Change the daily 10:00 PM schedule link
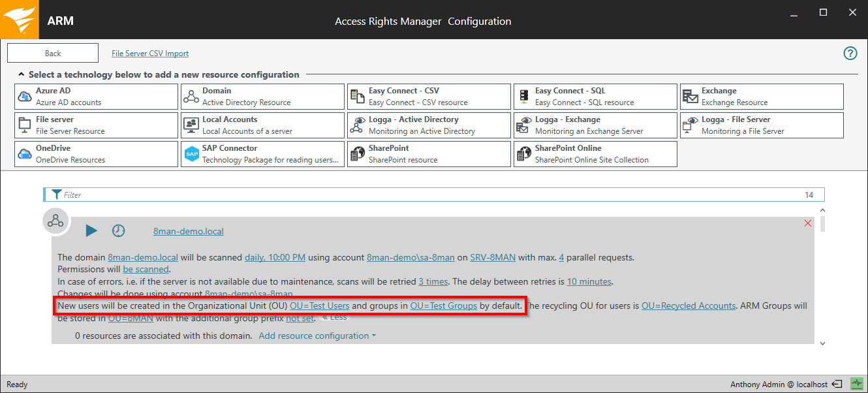Screen dimensions: 868x393 [x=275, y=257]
